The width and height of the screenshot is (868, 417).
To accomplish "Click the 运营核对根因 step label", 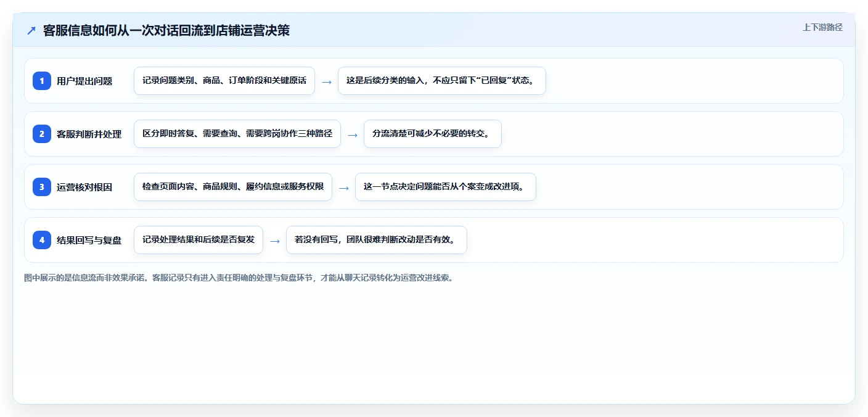I will pyautogui.click(x=84, y=187).
